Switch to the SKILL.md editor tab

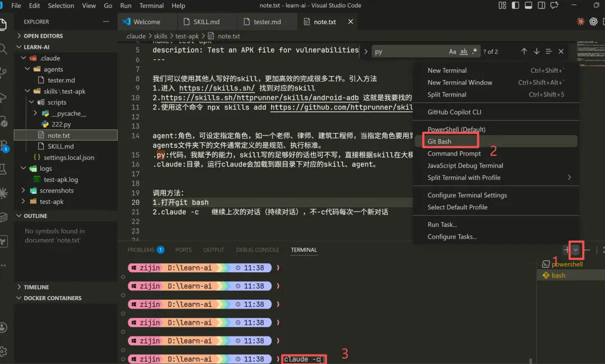coord(207,22)
